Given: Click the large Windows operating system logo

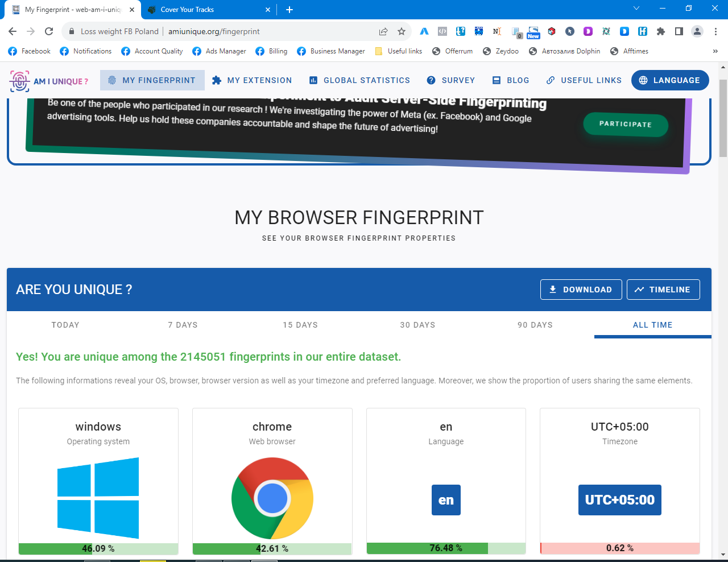Looking at the screenshot, I should click(x=98, y=498).
